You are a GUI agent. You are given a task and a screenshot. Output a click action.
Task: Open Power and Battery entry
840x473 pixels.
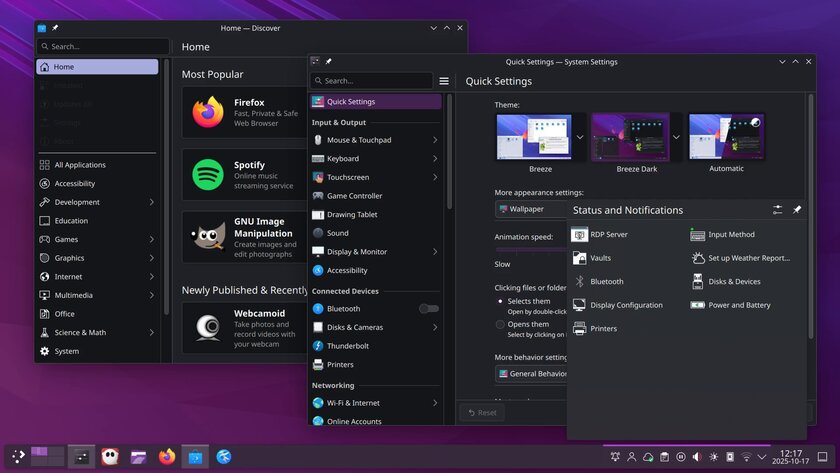738,305
